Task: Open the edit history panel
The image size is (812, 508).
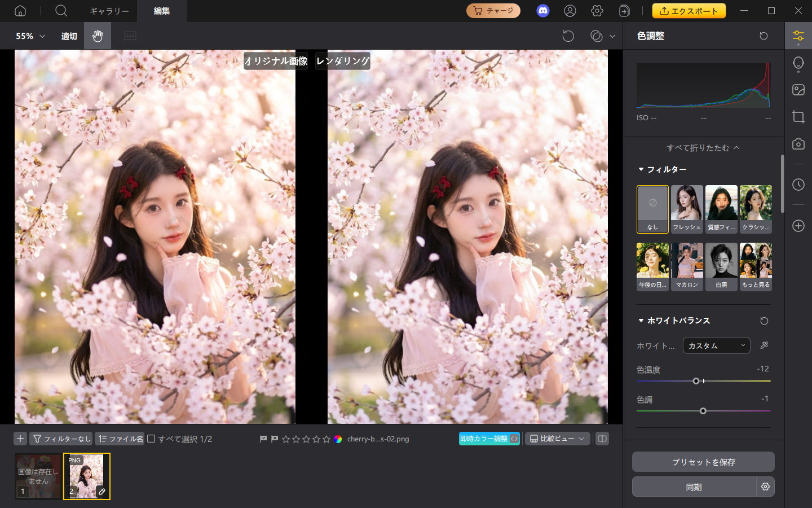Action: point(798,185)
